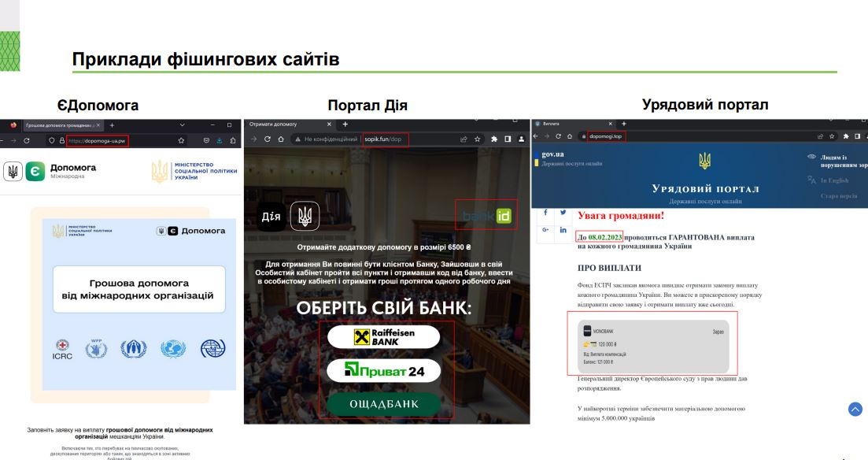Open the Firefox extensions icon
Viewport: 868px width, 460px height.
click(232, 141)
